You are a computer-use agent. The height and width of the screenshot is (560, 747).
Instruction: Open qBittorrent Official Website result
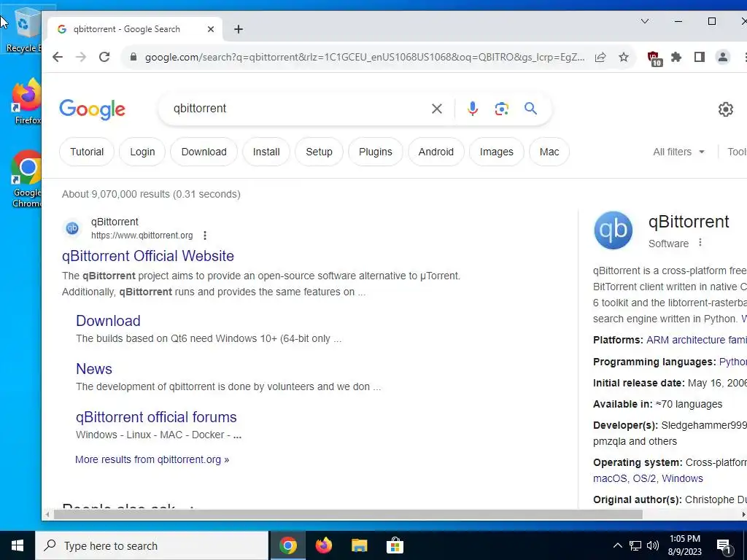tap(147, 256)
